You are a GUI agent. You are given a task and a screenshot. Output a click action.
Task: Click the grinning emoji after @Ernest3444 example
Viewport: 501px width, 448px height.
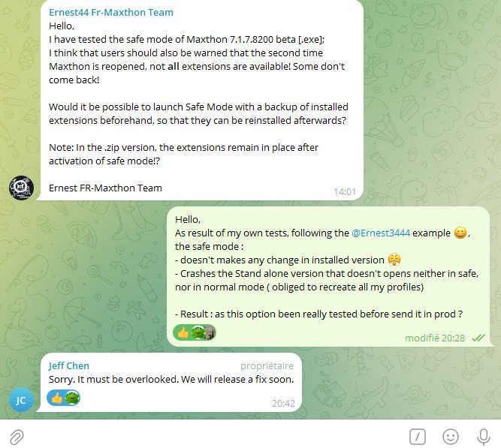[460, 233]
